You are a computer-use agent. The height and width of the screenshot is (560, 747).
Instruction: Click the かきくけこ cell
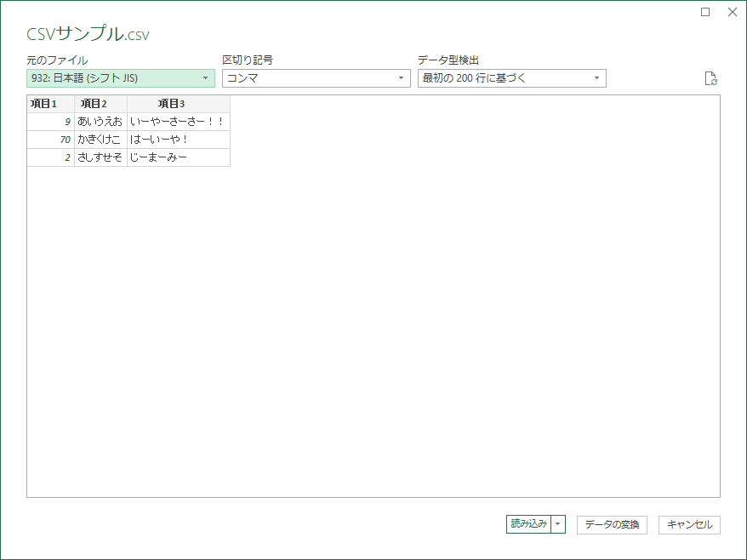(x=100, y=140)
